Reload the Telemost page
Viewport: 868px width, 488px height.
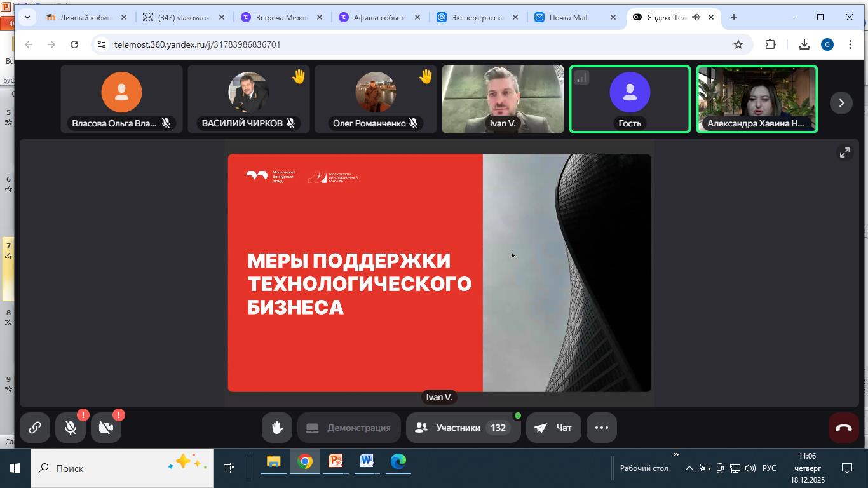click(74, 44)
